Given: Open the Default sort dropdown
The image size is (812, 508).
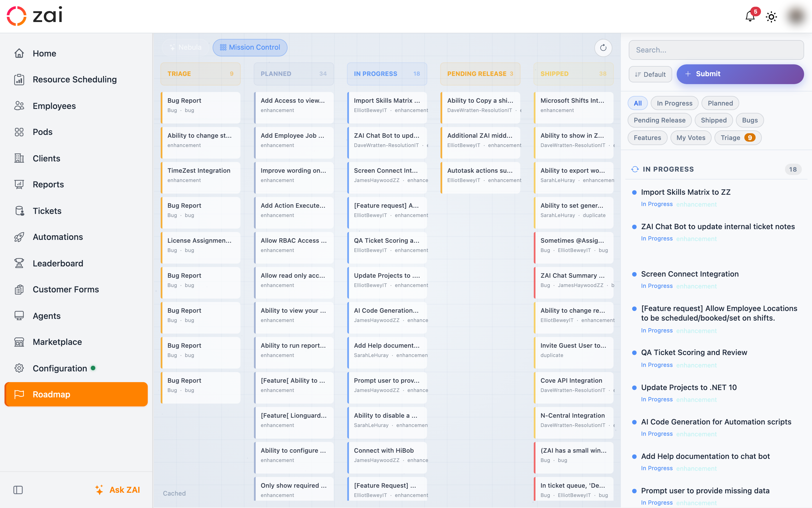Looking at the screenshot, I should (650, 74).
